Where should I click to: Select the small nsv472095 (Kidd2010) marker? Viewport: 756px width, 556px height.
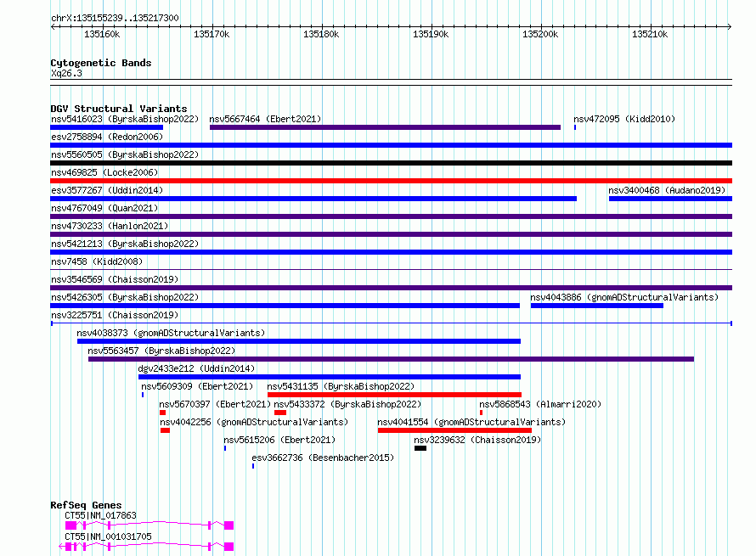[x=575, y=127]
